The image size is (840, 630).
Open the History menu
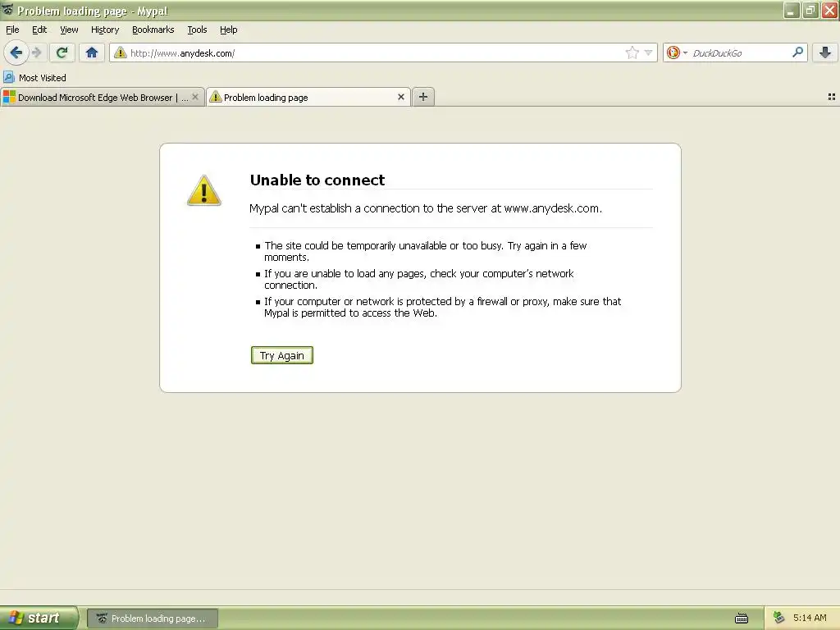pyautogui.click(x=105, y=30)
